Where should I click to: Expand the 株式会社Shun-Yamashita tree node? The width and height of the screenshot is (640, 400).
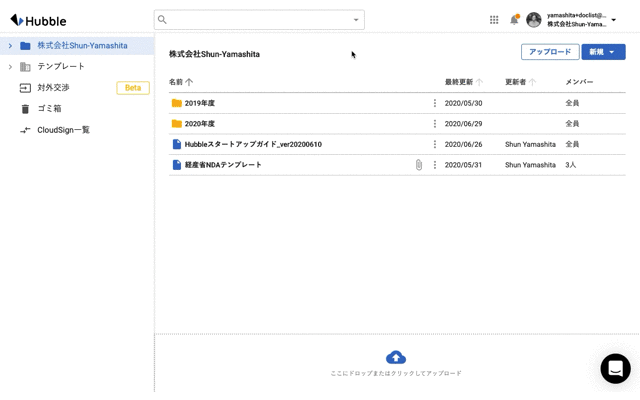[10, 45]
